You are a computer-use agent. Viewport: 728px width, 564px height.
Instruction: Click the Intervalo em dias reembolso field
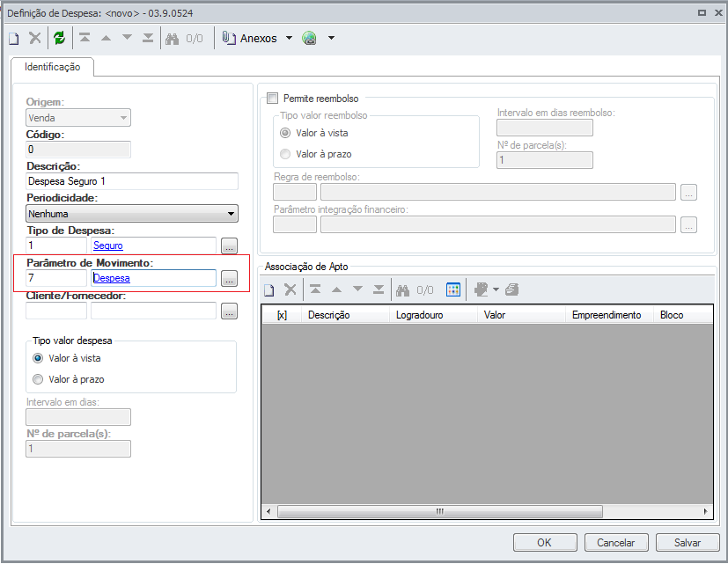[545, 128]
